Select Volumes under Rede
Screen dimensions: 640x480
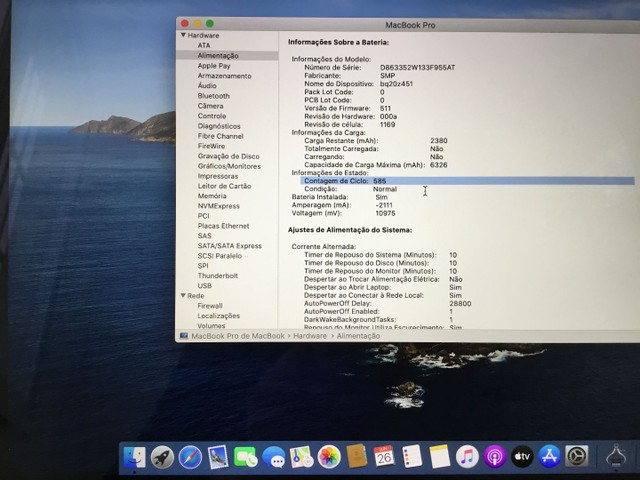coord(211,325)
